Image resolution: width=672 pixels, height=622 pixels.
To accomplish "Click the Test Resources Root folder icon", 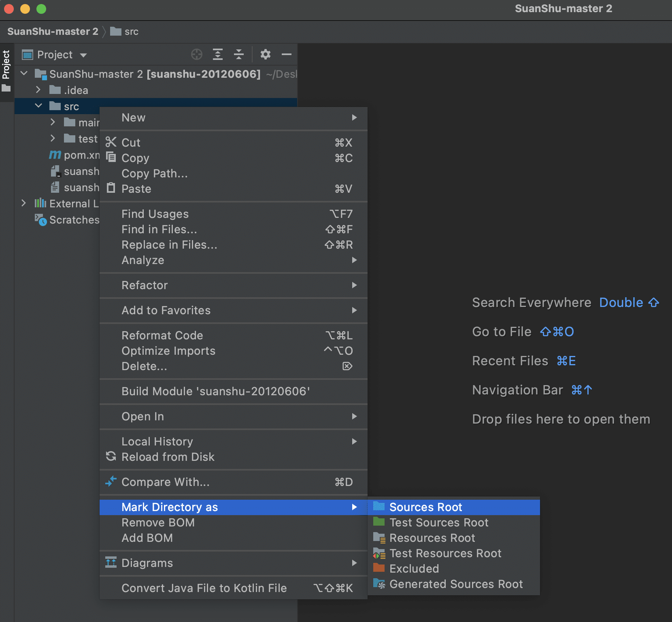I will [379, 553].
